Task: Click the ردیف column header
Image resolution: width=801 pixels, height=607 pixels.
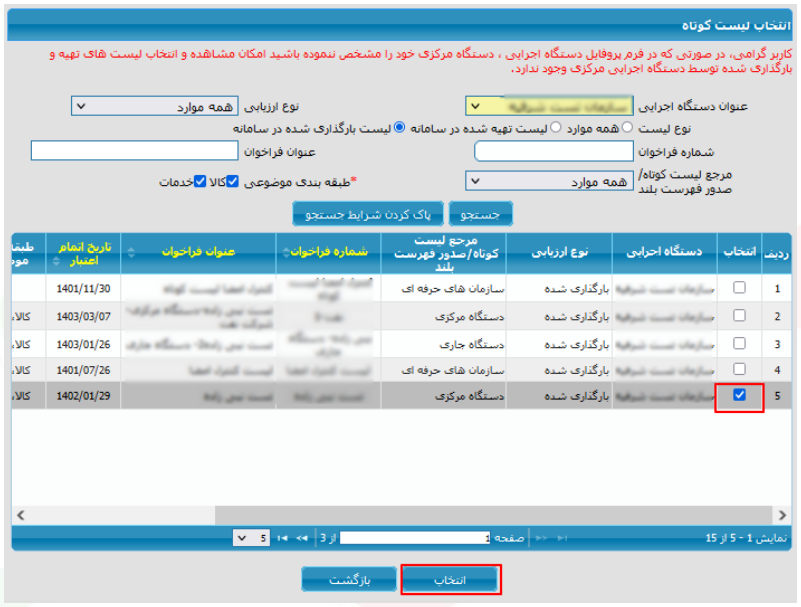Action: coord(776,253)
